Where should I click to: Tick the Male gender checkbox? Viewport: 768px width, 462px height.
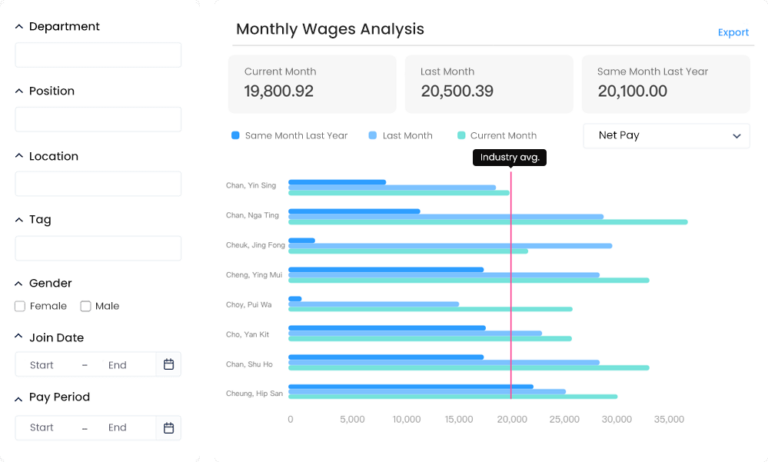click(x=86, y=306)
